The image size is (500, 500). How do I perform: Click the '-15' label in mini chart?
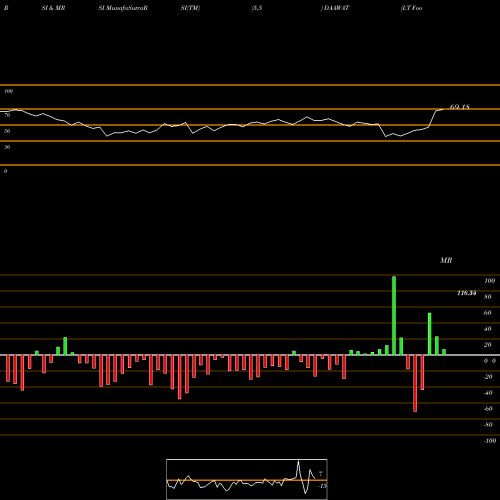tap(322, 486)
